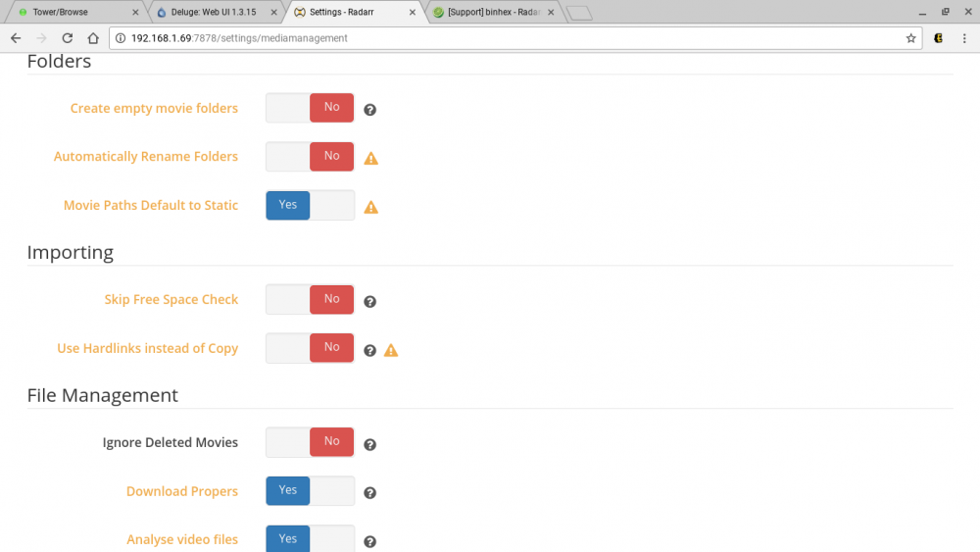Click Movie Paths Default to Static label
This screenshot has width=980, height=552.
(x=151, y=205)
